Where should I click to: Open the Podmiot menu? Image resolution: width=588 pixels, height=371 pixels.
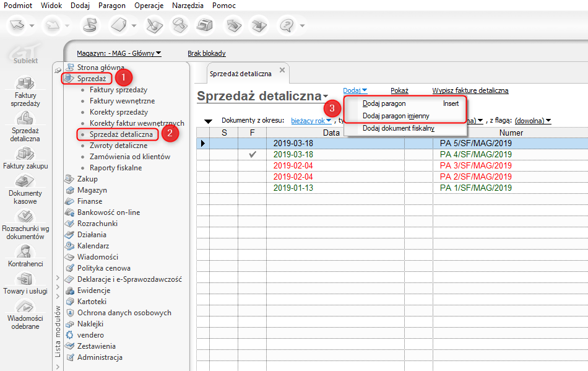pyautogui.click(x=18, y=5)
